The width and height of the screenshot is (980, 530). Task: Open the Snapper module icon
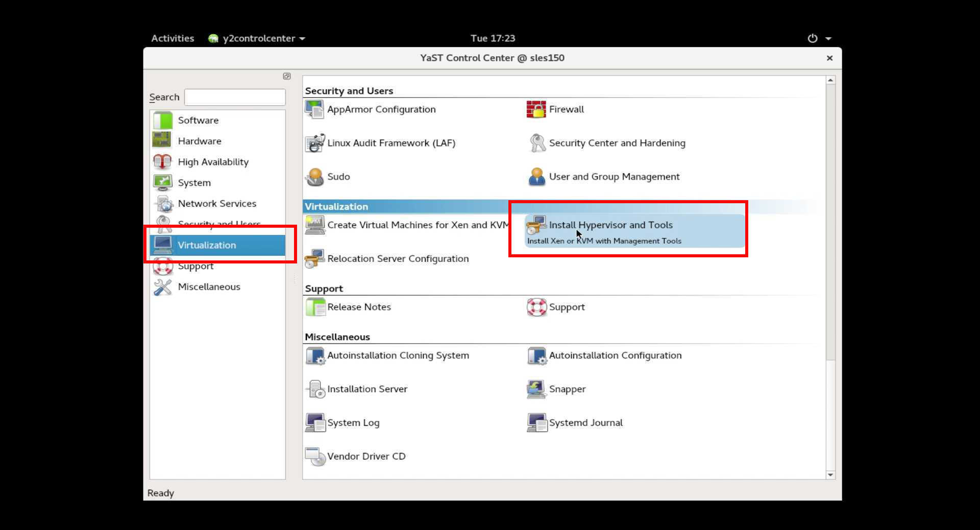coord(536,389)
